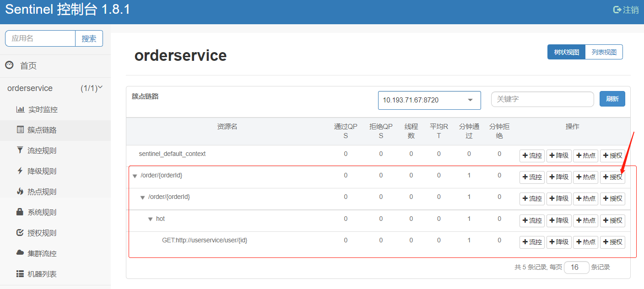Collapse the hot resource tree node
The image size is (644, 289).
150,219
